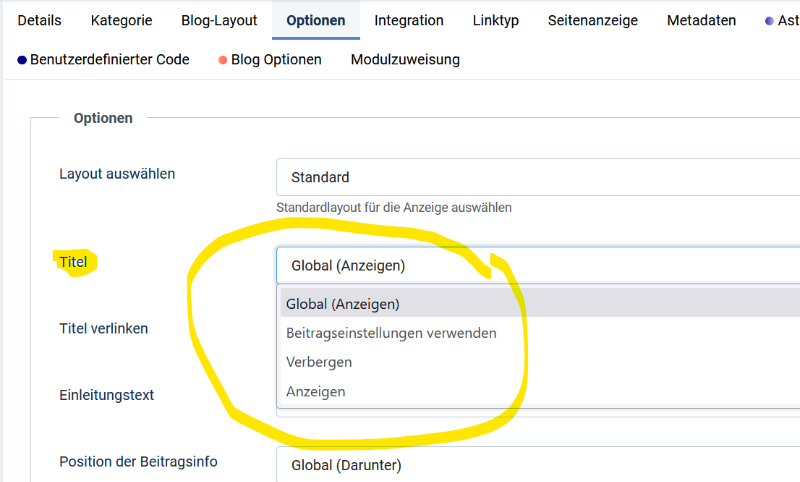Open the Details tab
The width and height of the screenshot is (800, 482).
pos(39,20)
